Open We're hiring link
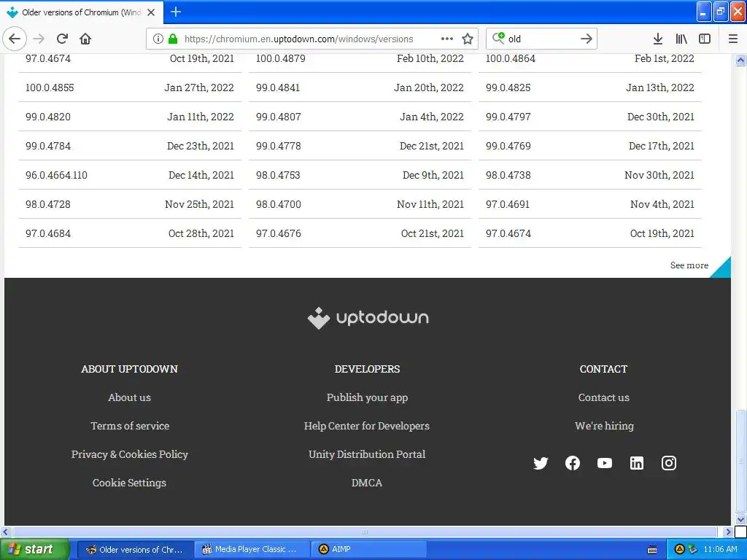This screenshot has height=560, width=747. point(604,426)
